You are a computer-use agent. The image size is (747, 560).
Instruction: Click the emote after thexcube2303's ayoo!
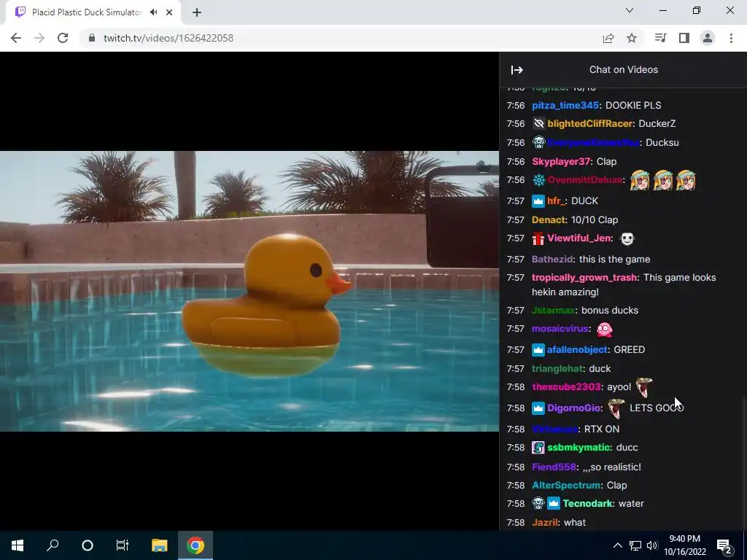coord(643,387)
